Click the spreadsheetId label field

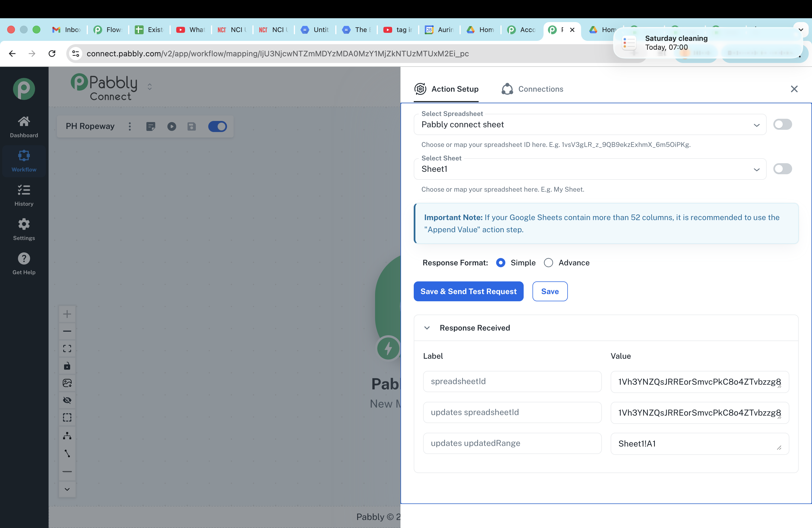pos(512,381)
